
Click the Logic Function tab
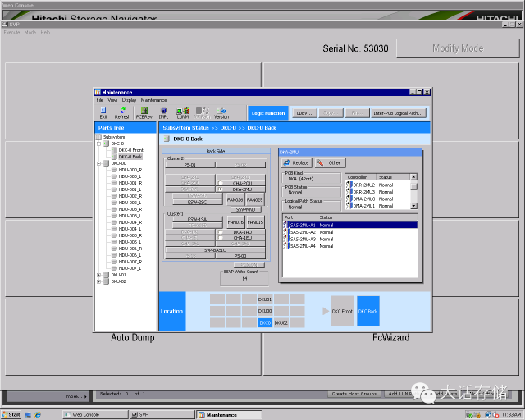(268, 113)
